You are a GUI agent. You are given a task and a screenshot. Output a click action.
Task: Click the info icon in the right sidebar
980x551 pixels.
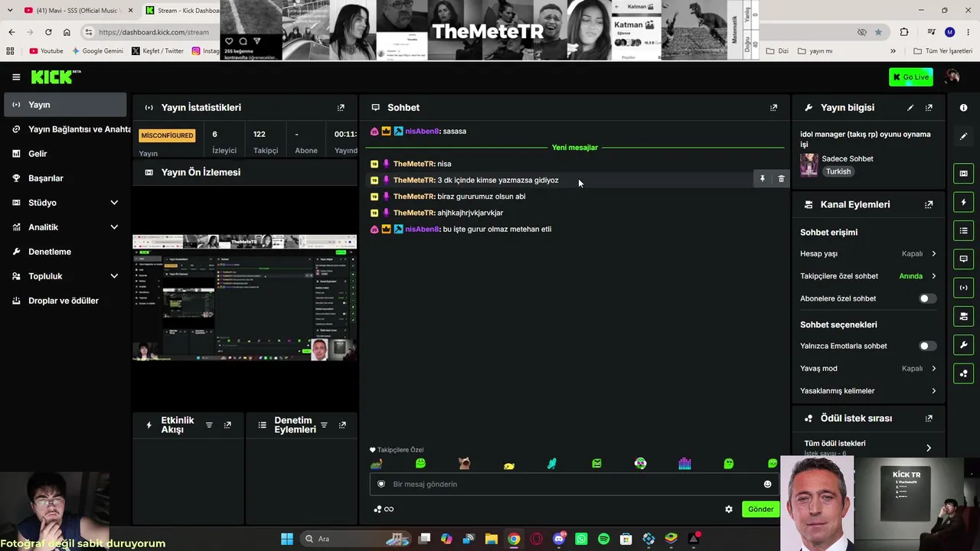tap(963, 108)
